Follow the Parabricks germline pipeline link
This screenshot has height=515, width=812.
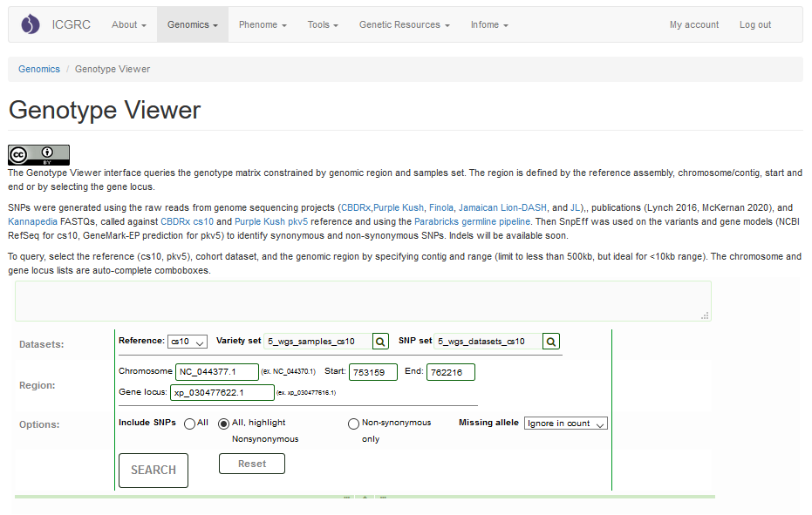coord(471,221)
